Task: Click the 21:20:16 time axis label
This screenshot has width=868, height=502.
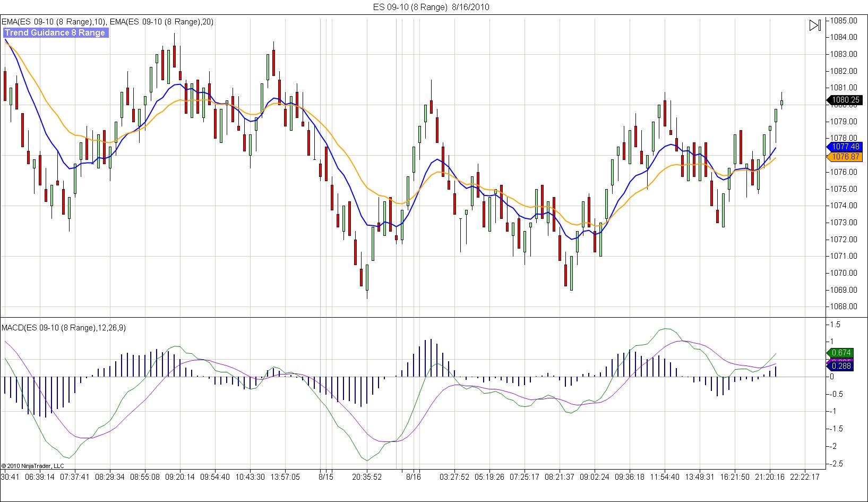Action: coord(770,477)
